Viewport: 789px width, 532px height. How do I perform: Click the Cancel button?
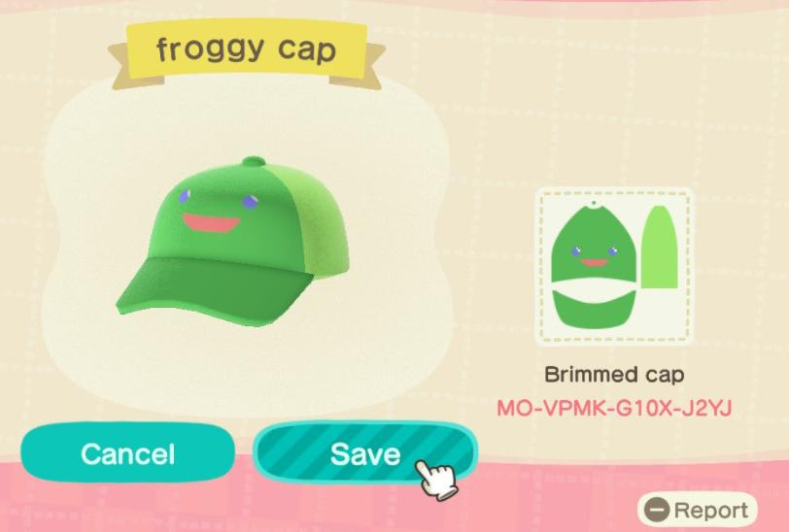click(x=128, y=453)
